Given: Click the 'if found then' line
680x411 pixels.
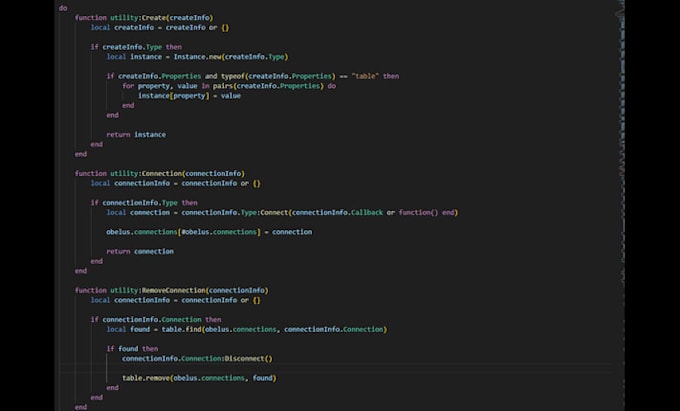Looking at the screenshot, I should coord(132,349).
